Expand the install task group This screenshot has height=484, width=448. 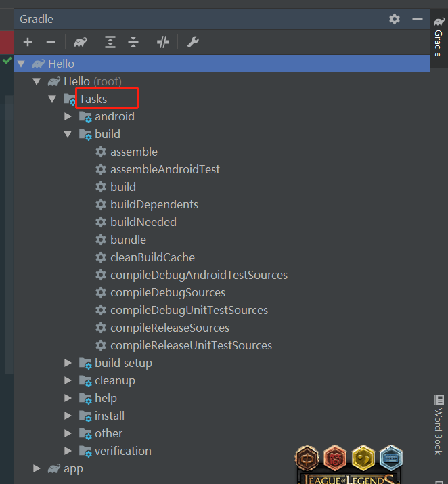pyautogui.click(x=68, y=416)
